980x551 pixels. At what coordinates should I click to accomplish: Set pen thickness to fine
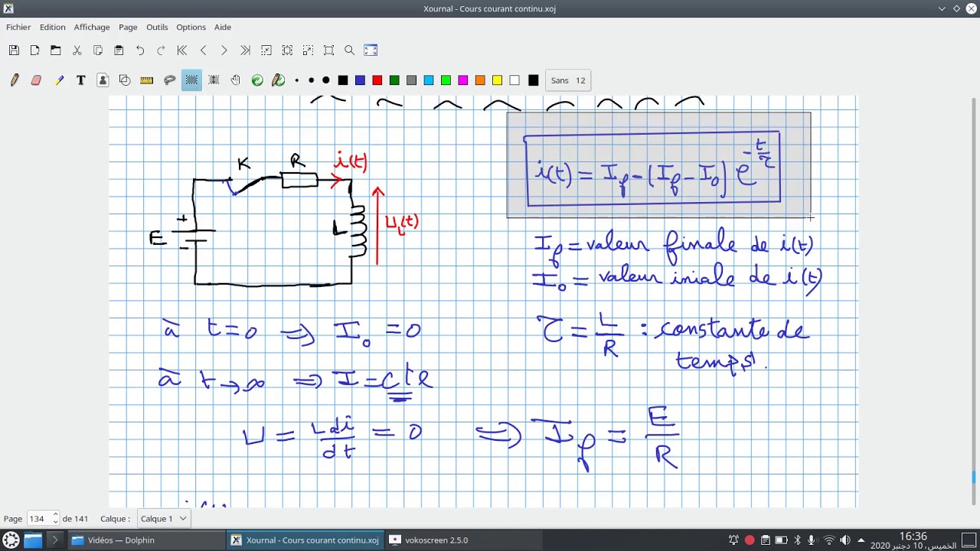(296, 80)
